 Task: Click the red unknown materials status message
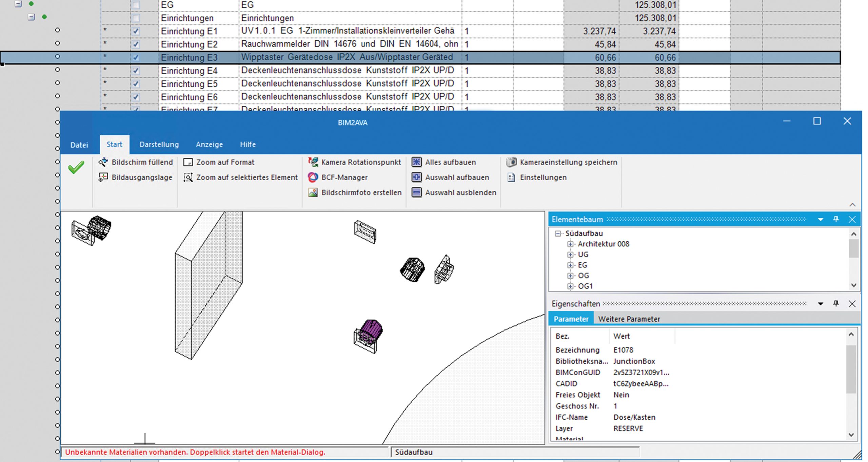195,452
